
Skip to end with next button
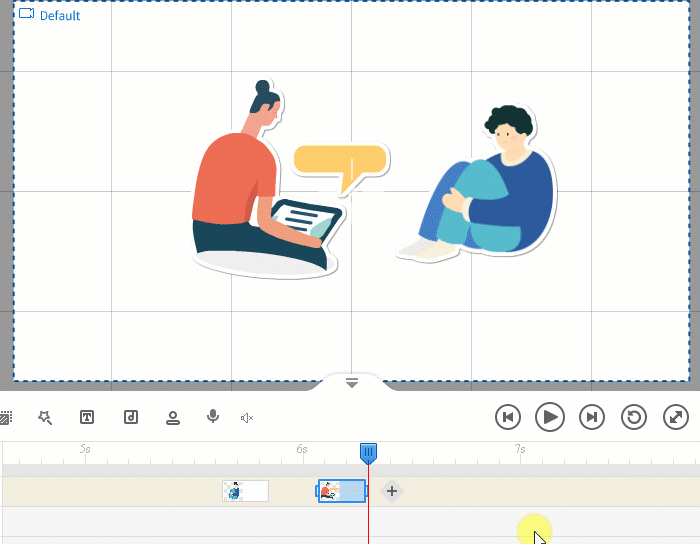coord(592,417)
